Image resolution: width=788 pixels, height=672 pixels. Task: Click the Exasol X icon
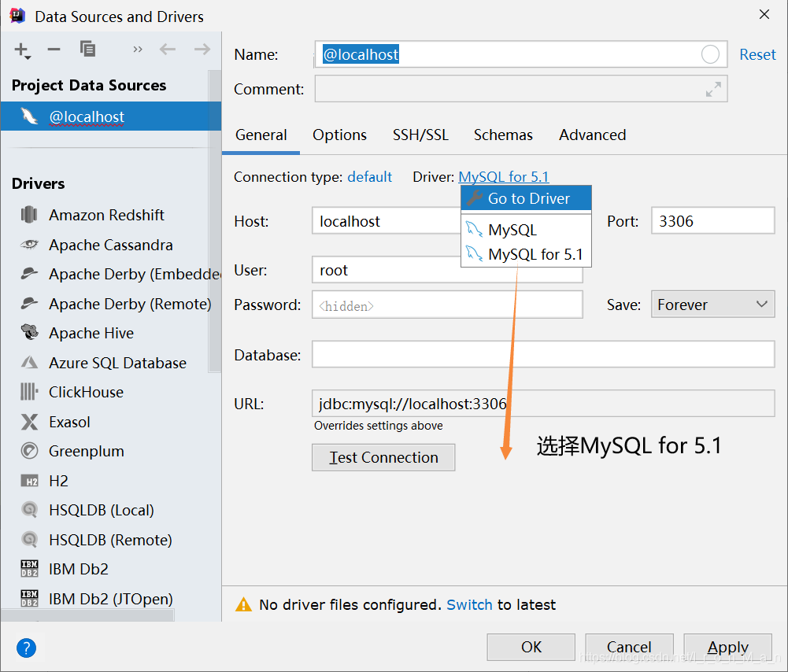point(29,422)
